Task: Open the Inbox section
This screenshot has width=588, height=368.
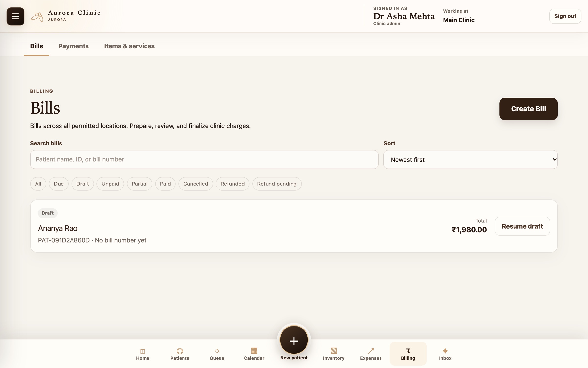Action: coord(445,354)
